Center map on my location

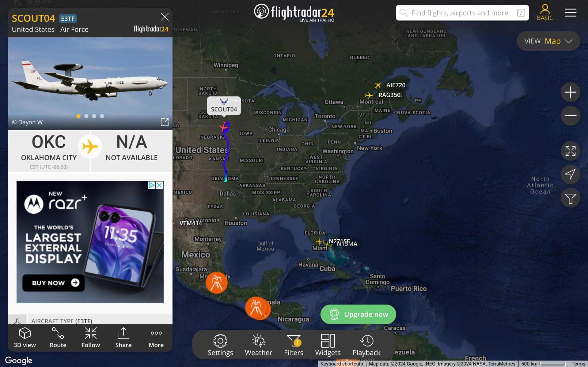tap(570, 174)
